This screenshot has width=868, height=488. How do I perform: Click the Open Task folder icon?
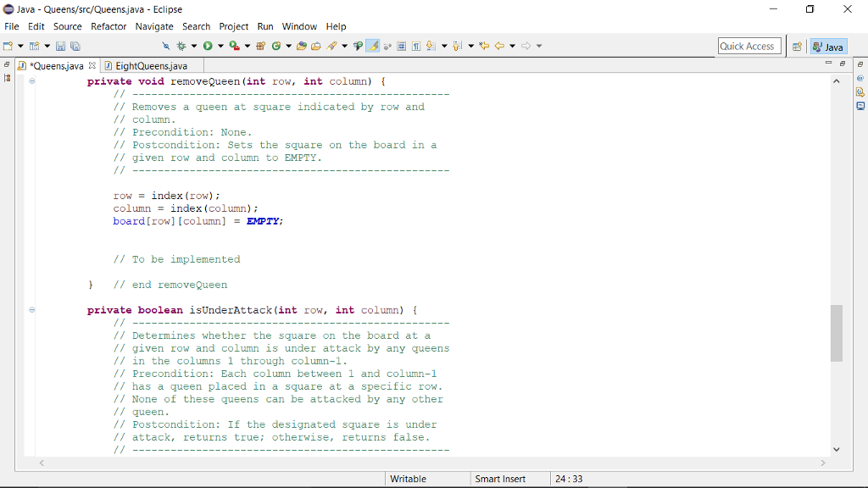tap(316, 46)
